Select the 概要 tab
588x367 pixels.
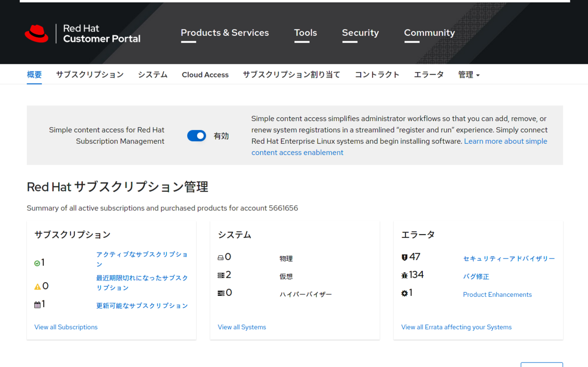[34, 75]
